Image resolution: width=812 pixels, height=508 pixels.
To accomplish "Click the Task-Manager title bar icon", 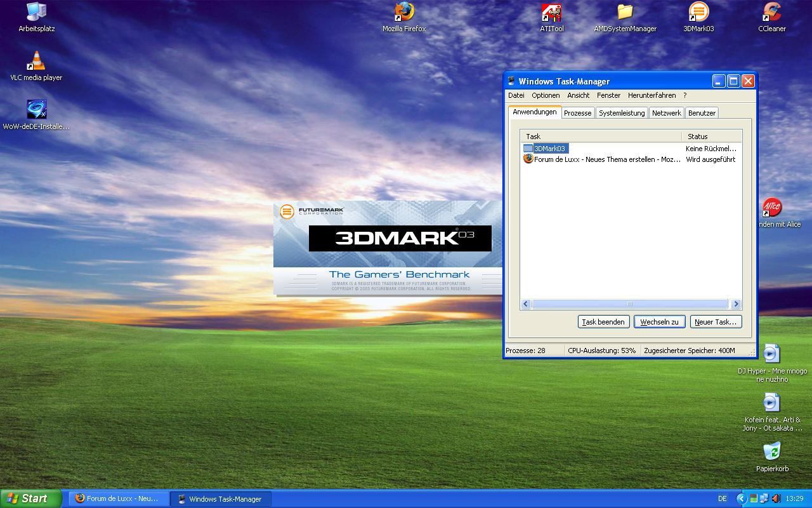I will click(x=511, y=81).
